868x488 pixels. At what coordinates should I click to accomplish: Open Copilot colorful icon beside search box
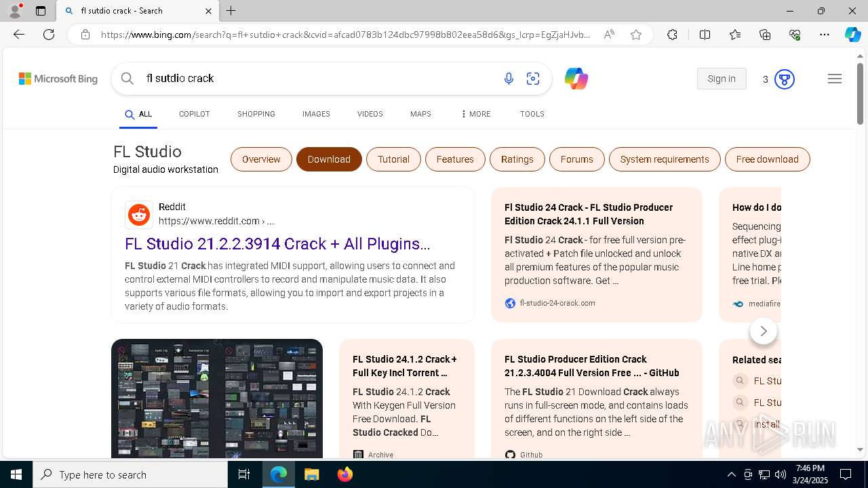576,79
